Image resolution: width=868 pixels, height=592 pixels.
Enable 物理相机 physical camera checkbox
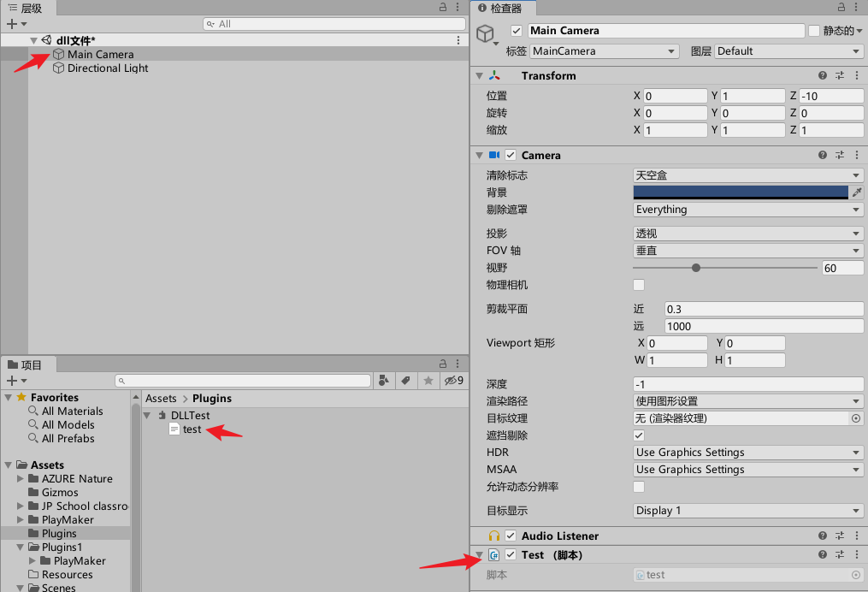coord(638,285)
